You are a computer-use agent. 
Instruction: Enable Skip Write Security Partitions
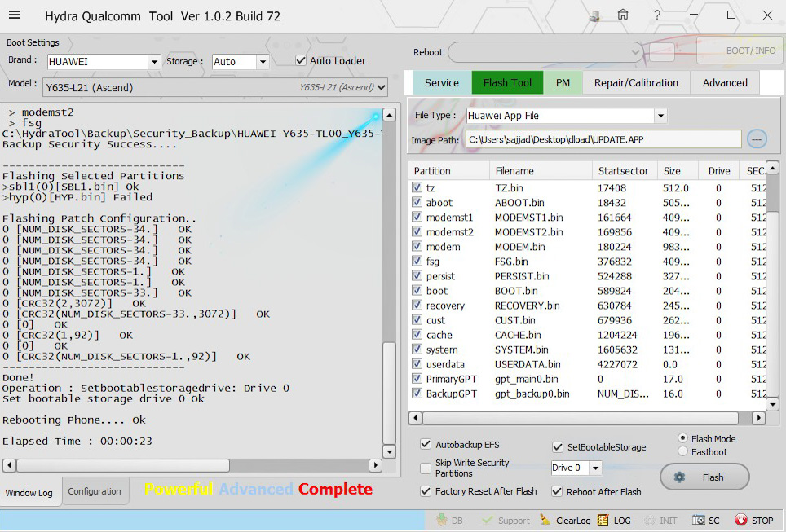[426, 468]
